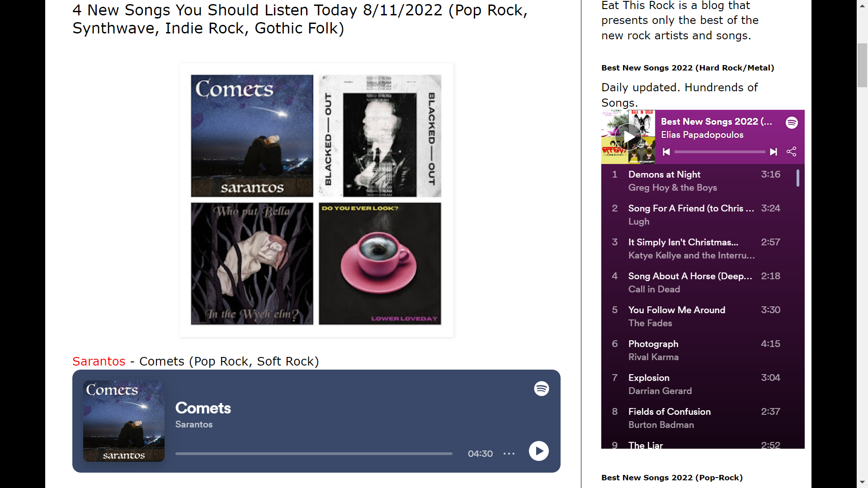Play the Comets track in Spotify embed
Screen dimensions: 868x488
(x=538, y=451)
